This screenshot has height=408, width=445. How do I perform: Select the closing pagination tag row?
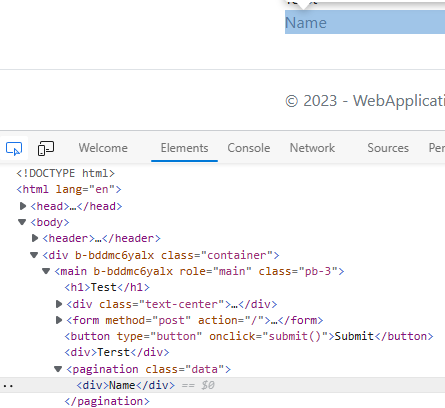(x=107, y=401)
